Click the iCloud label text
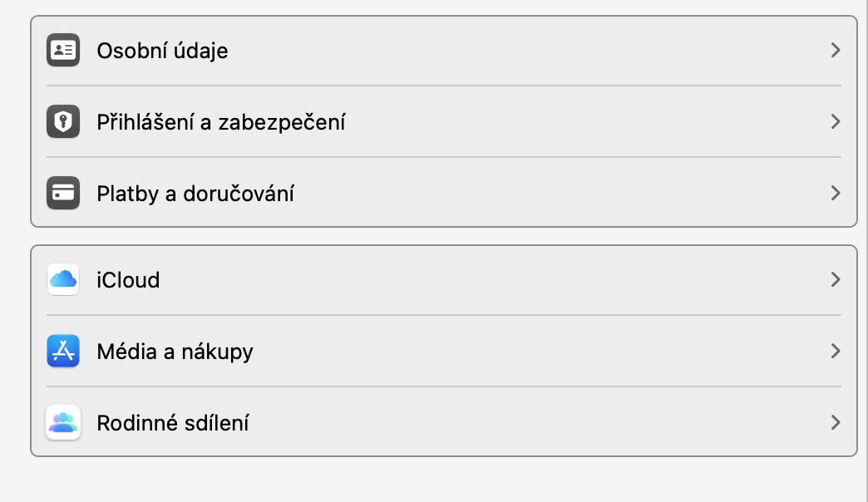This screenshot has width=868, height=502. [x=128, y=280]
